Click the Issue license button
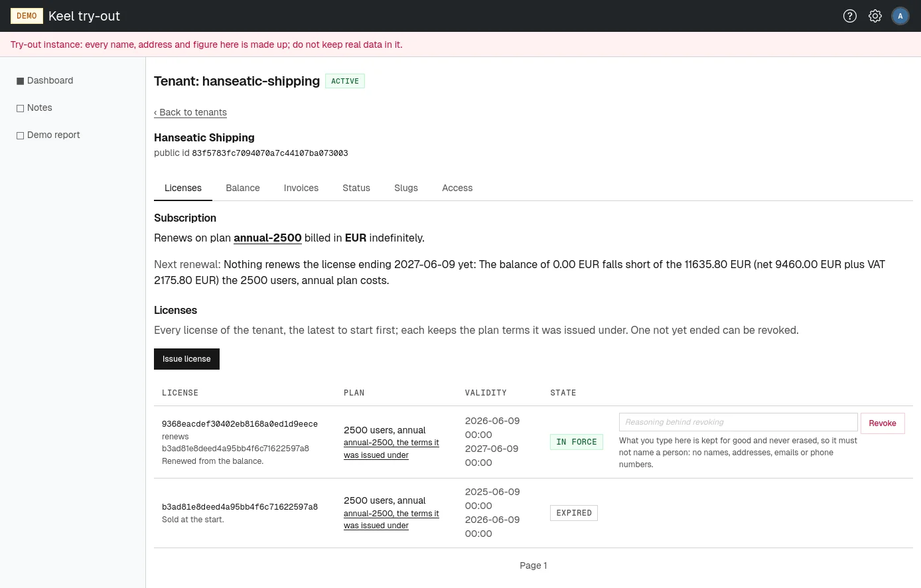This screenshot has width=921, height=588. [x=186, y=359]
